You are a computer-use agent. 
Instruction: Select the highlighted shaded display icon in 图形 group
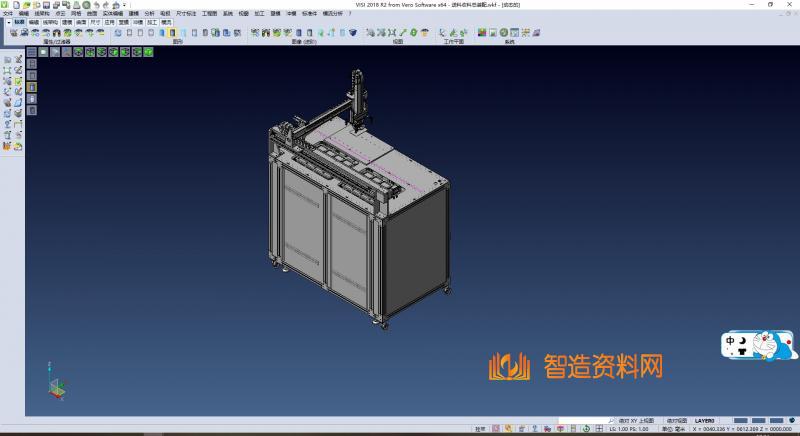172,33
